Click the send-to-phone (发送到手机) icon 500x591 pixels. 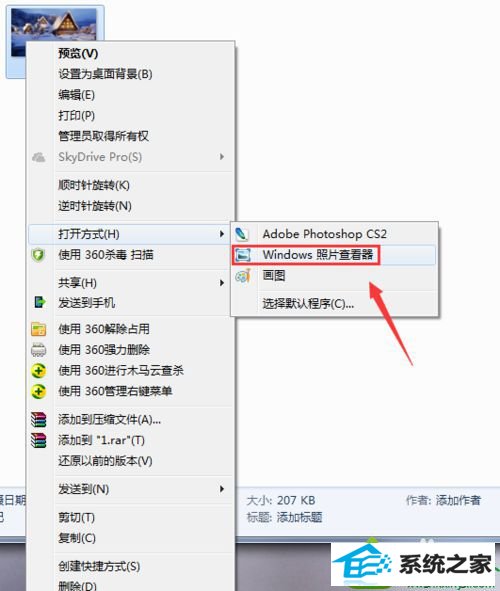40,302
